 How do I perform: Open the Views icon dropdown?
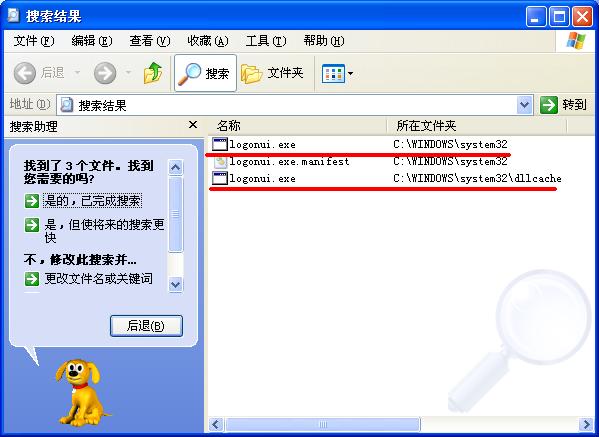(337, 73)
